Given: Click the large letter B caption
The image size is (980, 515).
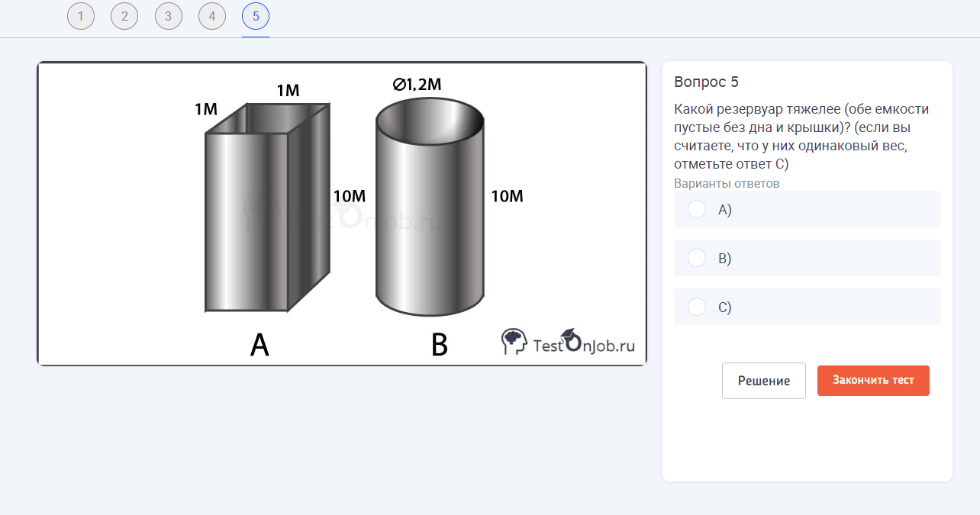Looking at the screenshot, I should click(x=439, y=346).
